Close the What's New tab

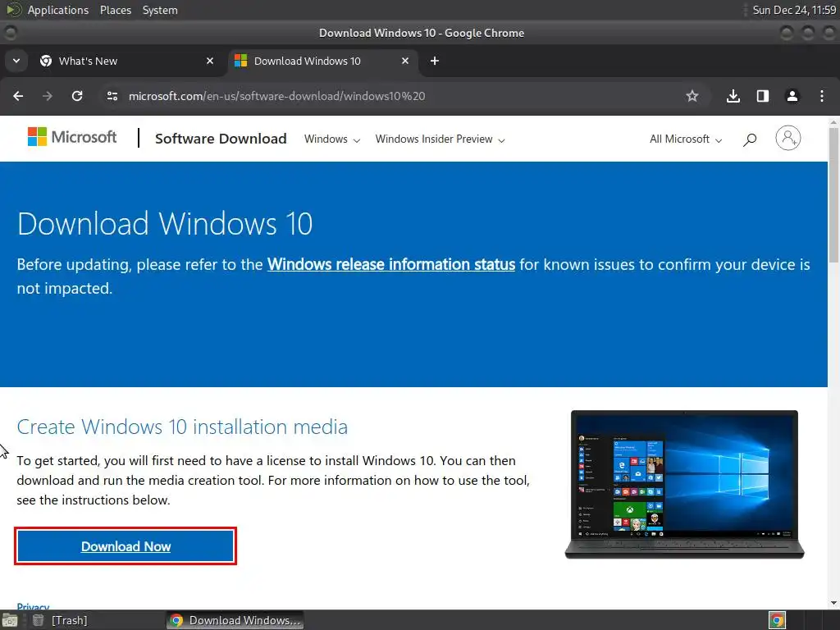(210, 61)
